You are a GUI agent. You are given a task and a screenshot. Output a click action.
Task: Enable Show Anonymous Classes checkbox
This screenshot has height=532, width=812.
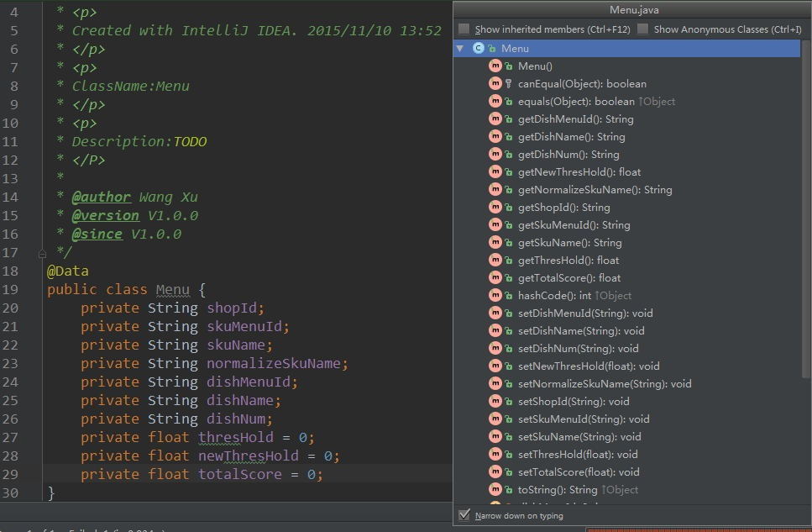[x=642, y=29]
